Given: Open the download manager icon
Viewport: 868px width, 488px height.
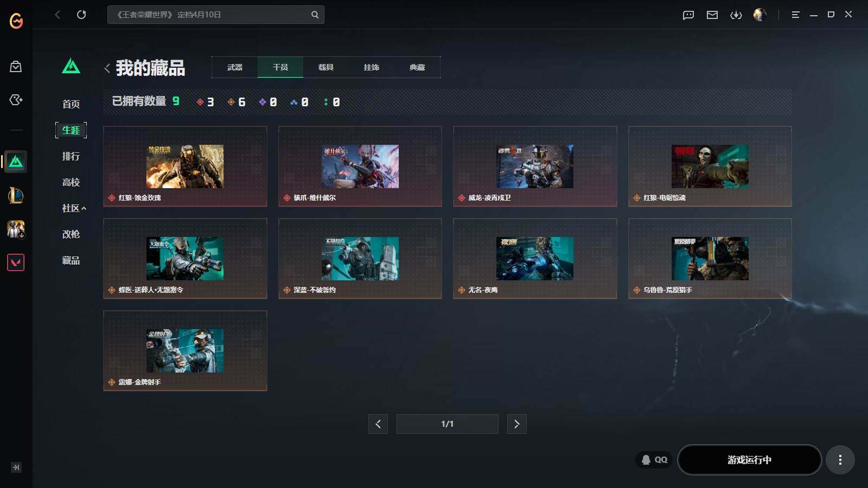Looking at the screenshot, I should pos(736,15).
